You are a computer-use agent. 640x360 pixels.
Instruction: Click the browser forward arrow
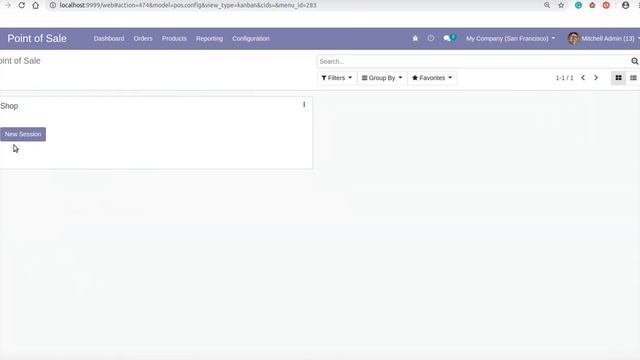point(8,5)
